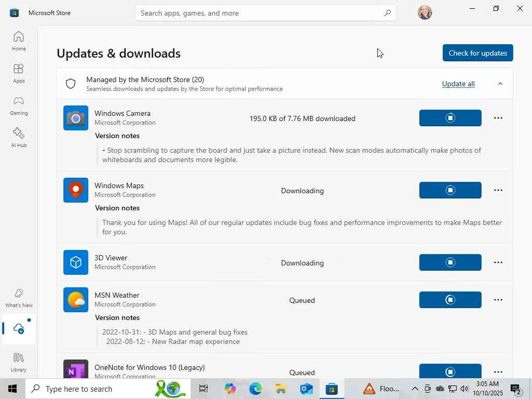
Task: Open more options for MSN Weather
Action: 498,300
